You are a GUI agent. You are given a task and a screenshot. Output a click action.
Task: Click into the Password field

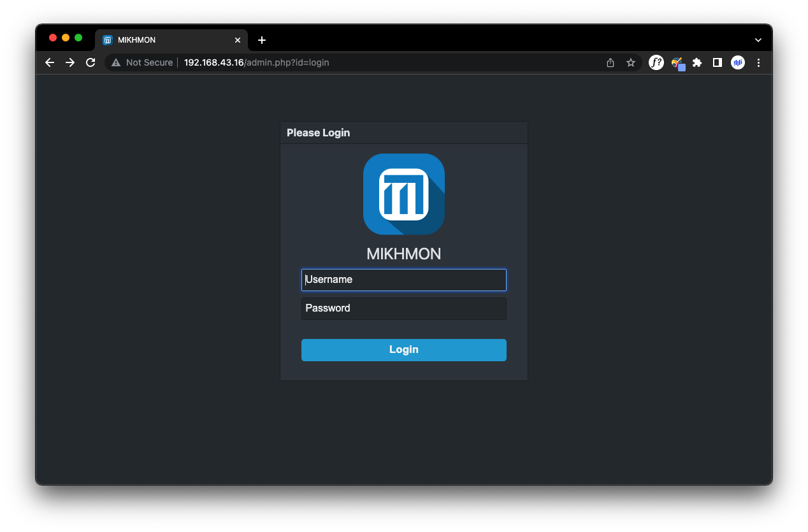(403, 308)
